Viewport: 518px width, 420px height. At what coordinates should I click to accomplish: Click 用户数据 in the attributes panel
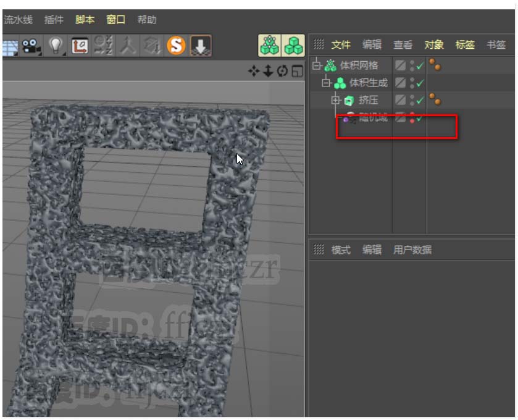[x=412, y=250]
